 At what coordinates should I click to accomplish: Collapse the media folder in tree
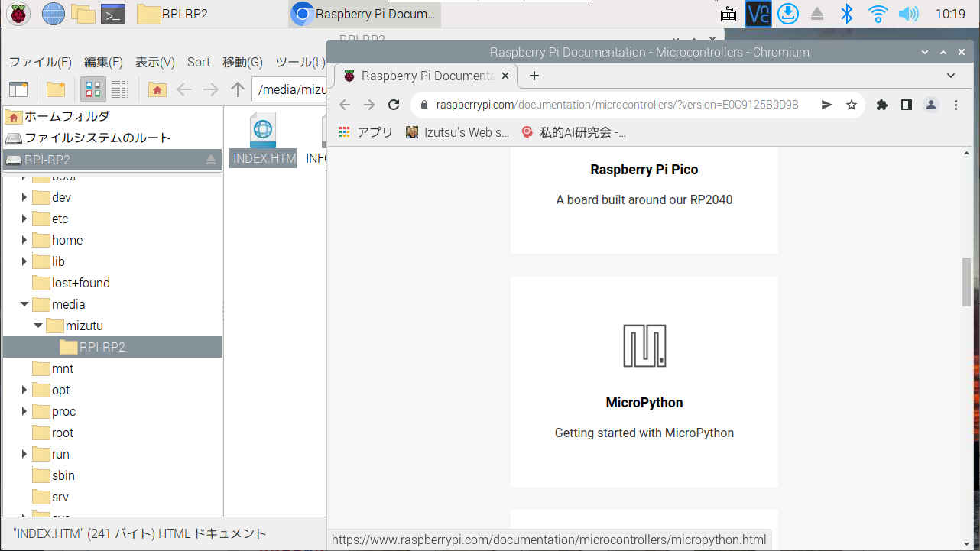pyautogui.click(x=24, y=304)
